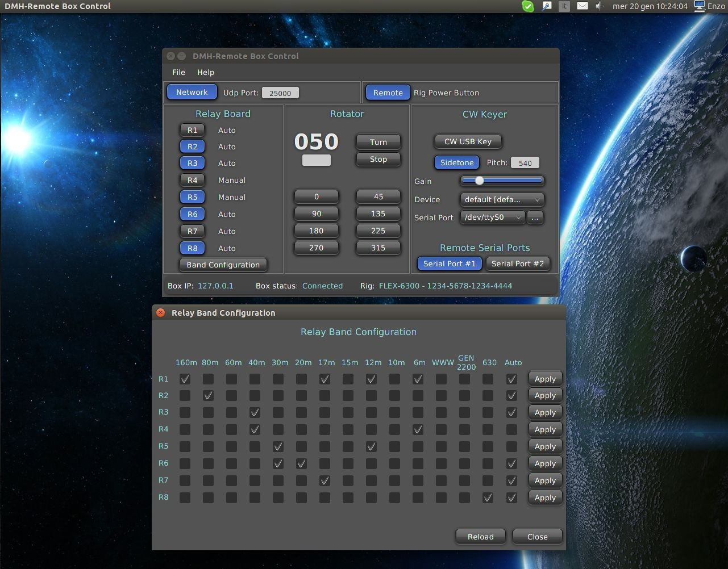The image size is (728, 569).
Task: Click the '...' browse button beside Serial Port
Action: tap(535, 217)
